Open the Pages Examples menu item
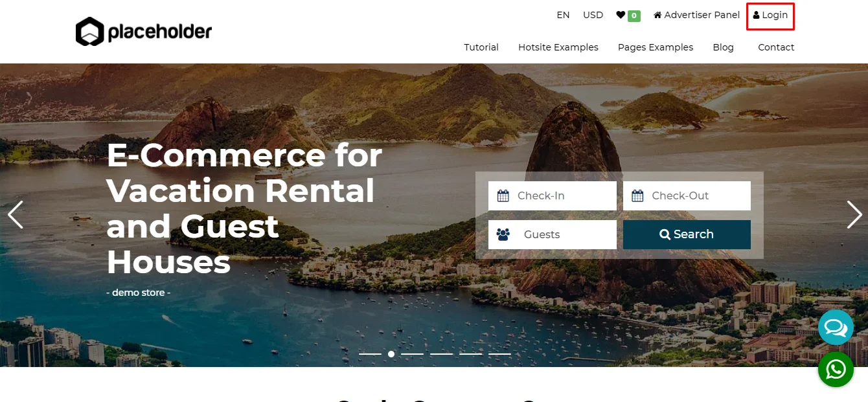 click(x=656, y=47)
